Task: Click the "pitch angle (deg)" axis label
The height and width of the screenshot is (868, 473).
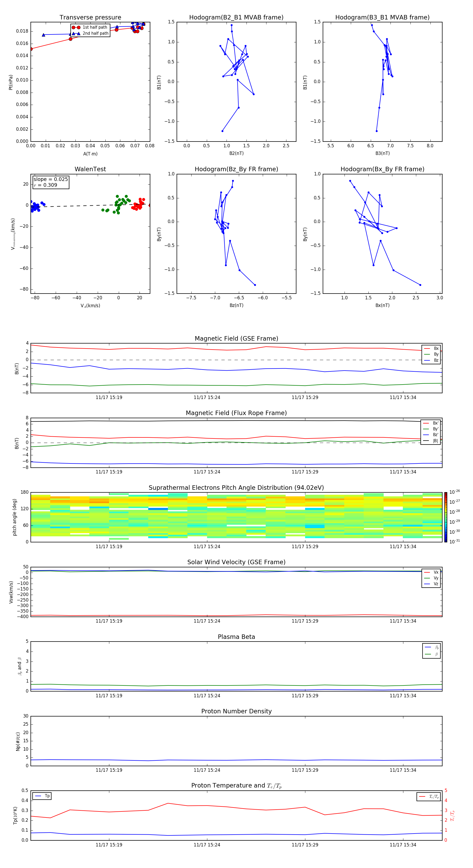Action: [x=14, y=517]
